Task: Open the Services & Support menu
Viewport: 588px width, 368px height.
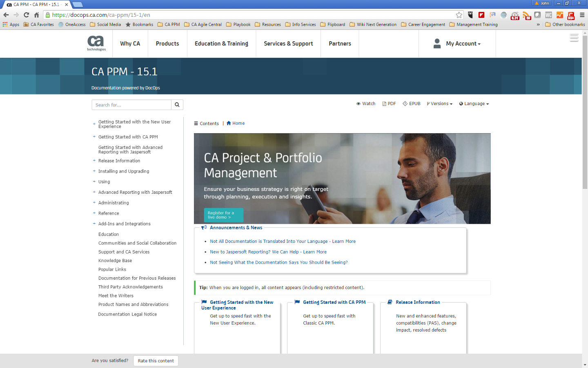Action: [288, 44]
